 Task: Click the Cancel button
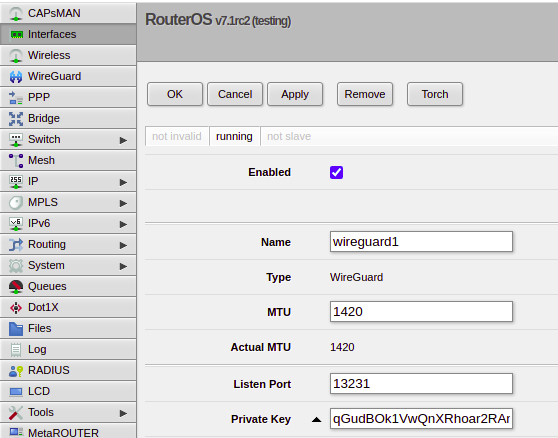[x=235, y=94]
